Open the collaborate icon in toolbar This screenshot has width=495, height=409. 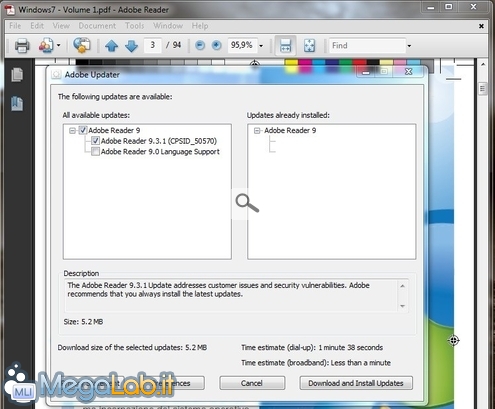pyautogui.click(x=46, y=45)
